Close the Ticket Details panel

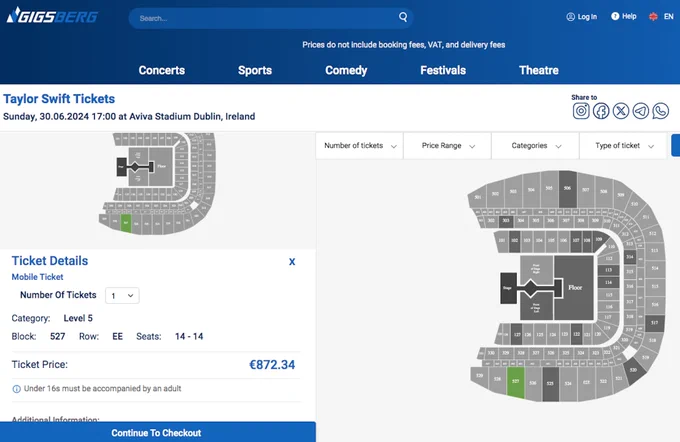tap(292, 262)
